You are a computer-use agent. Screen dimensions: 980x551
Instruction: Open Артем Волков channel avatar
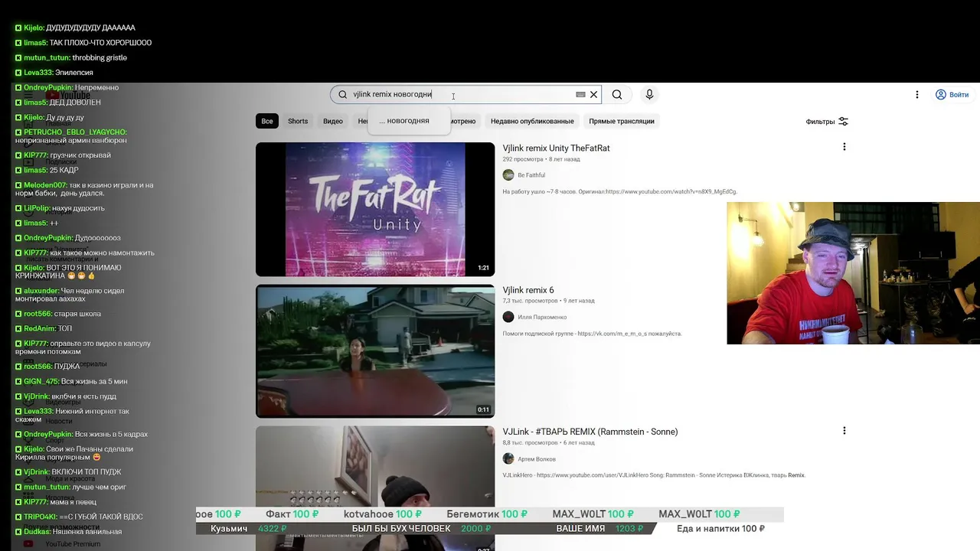pos(508,458)
